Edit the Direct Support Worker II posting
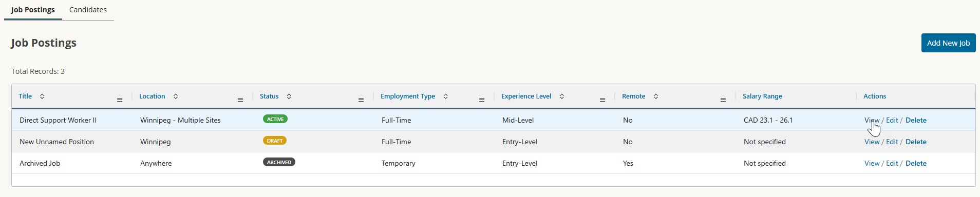This screenshot has width=980, height=197. coord(892,120)
